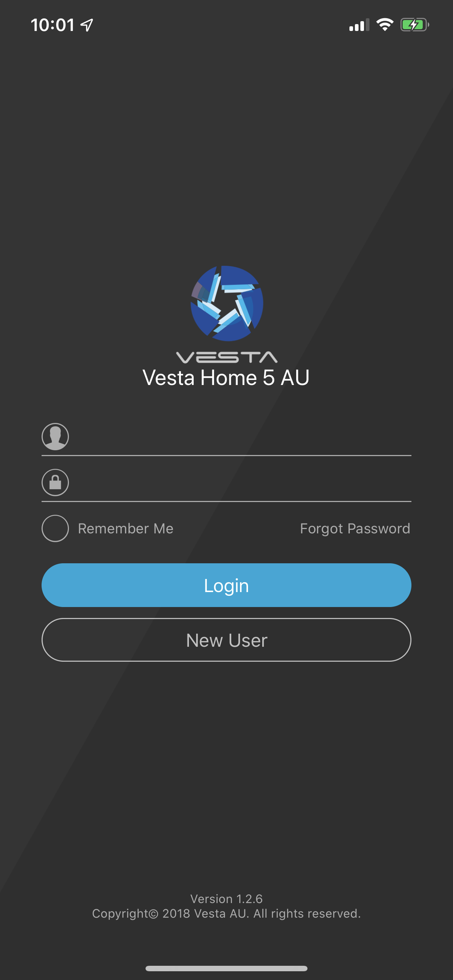
Task: Tap the location arrow status icon
Action: (x=87, y=25)
